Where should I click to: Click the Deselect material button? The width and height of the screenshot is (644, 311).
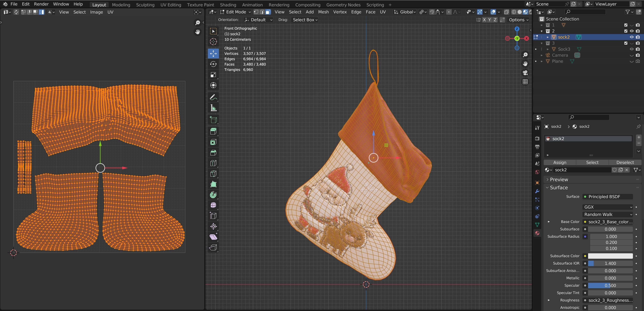[625, 162]
